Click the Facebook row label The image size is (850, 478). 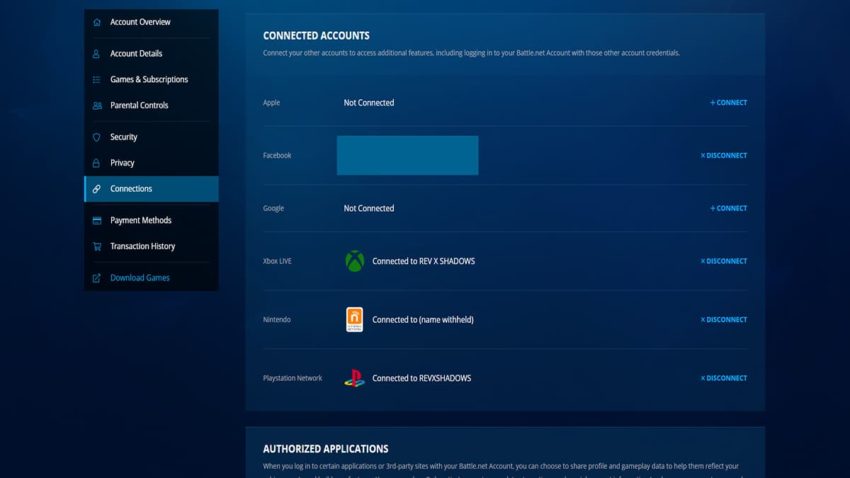click(277, 156)
